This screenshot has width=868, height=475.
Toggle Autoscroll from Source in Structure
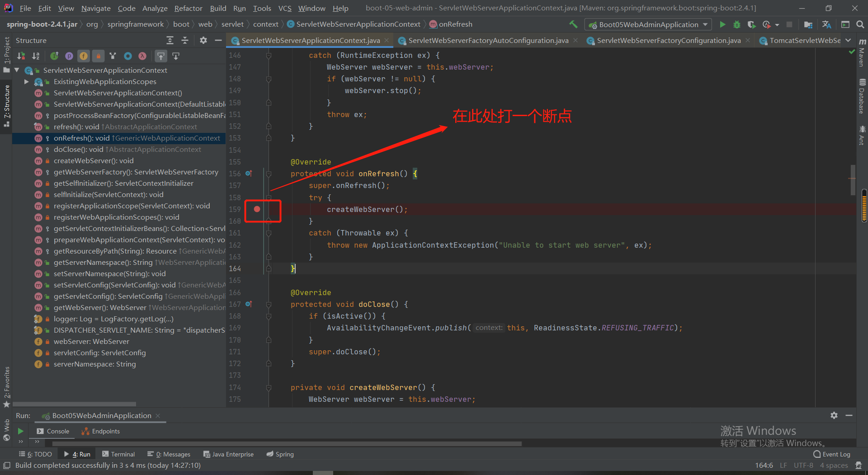[x=176, y=56]
